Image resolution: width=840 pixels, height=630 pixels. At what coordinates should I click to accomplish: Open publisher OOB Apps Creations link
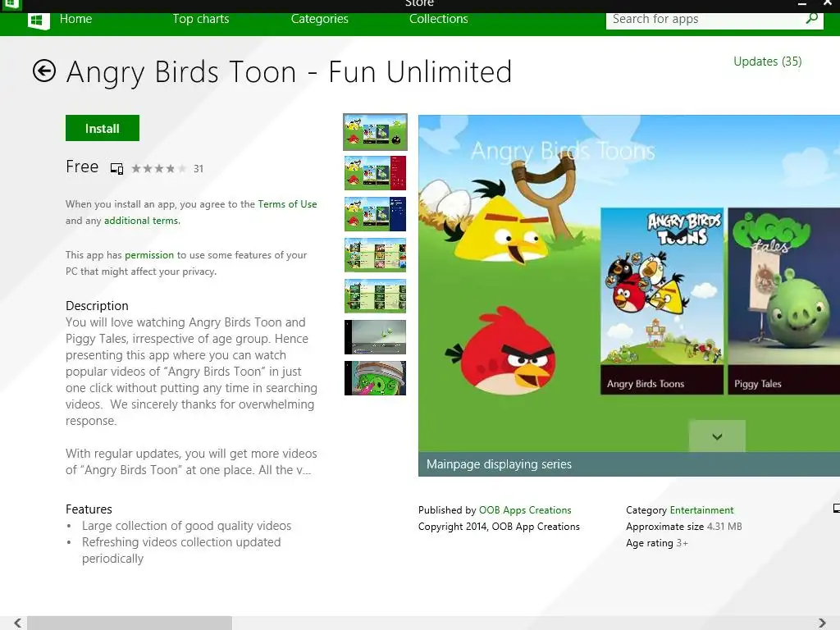coord(525,510)
